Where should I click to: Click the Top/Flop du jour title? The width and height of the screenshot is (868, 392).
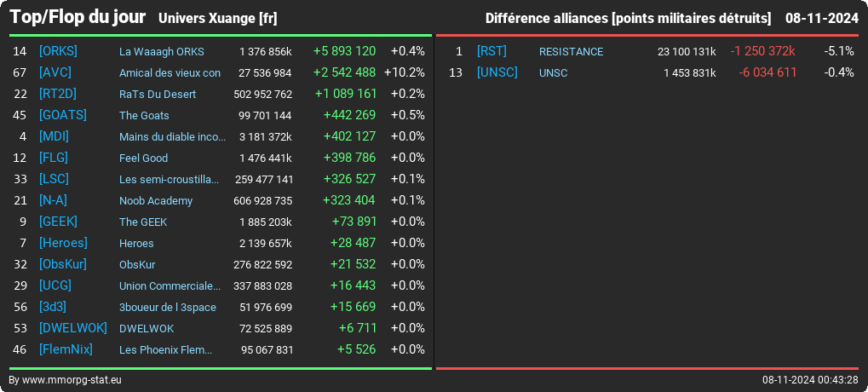pyautogui.click(x=78, y=17)
